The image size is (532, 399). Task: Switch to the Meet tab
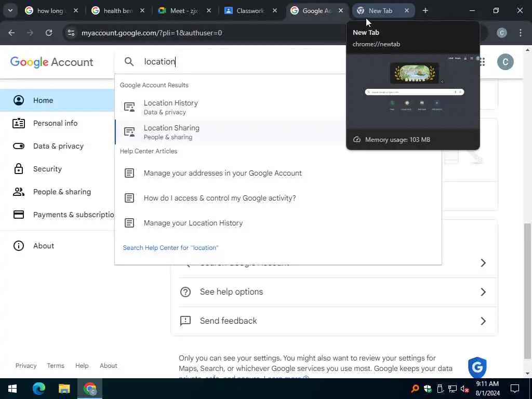point(184,10)
